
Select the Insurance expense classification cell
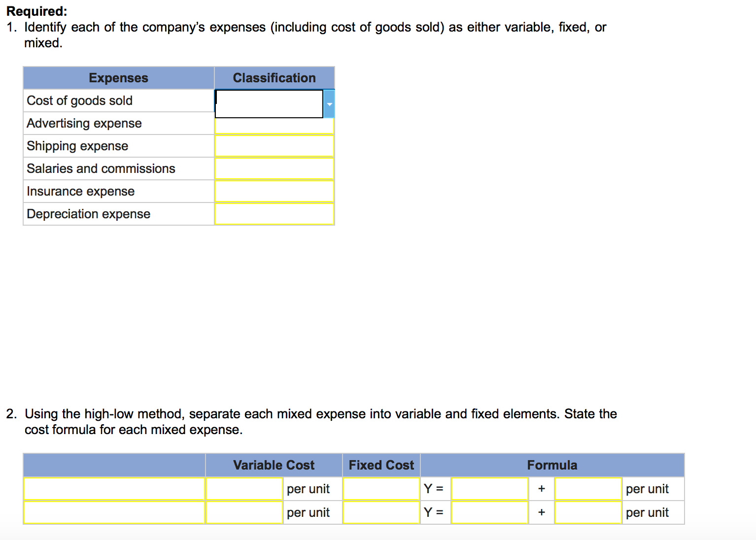(x=275, y=191)
